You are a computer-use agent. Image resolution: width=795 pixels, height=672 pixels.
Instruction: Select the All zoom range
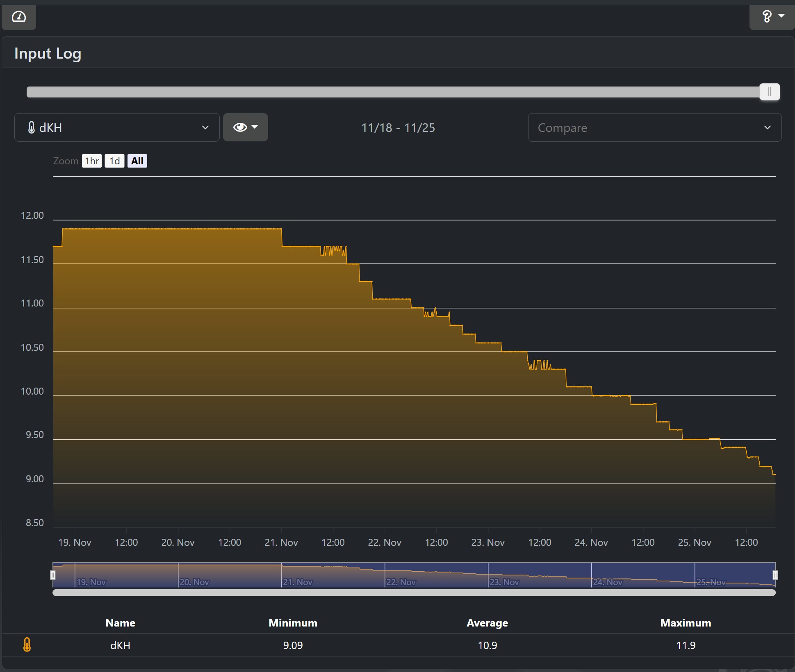click(137, 161)
